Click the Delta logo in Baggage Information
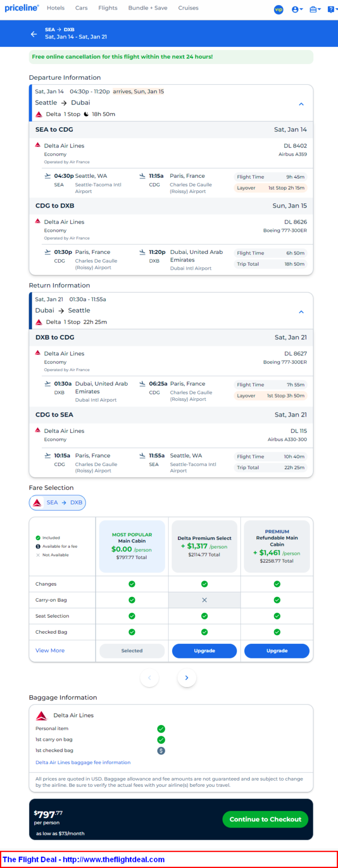This screenshot has width=338, height=868. 42,716
